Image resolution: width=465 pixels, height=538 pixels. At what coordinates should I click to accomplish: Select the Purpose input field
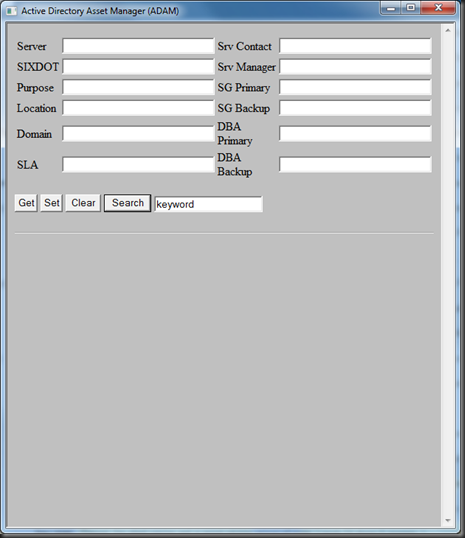(x=138, y=87)
